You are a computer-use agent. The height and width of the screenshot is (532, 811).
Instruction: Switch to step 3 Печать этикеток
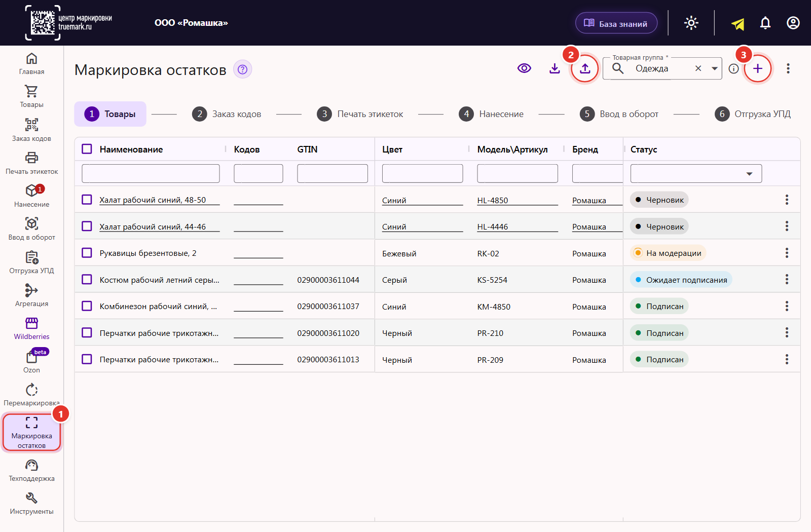(x=360, y=114)
